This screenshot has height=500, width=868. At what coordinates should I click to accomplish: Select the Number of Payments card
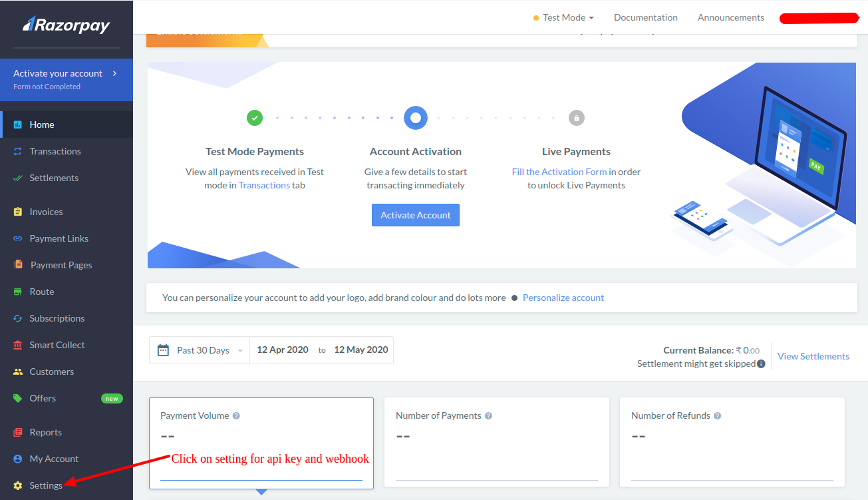click(x=497, y=443)
